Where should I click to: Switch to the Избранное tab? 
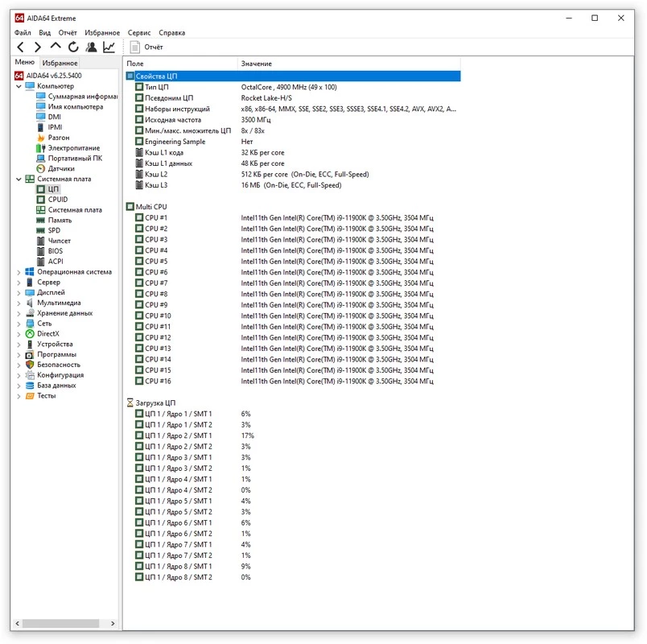[60, 63]
